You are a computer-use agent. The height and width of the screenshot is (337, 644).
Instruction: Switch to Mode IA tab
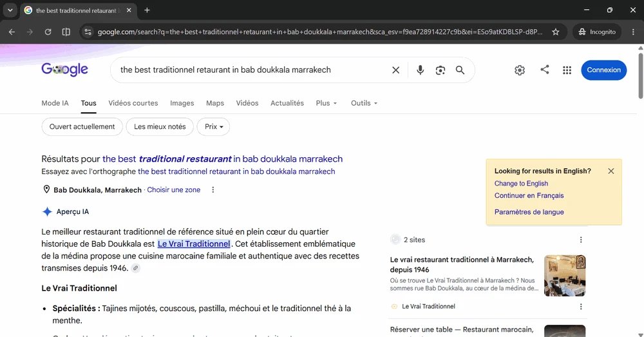pyautogui.click(x=55, y=103)
